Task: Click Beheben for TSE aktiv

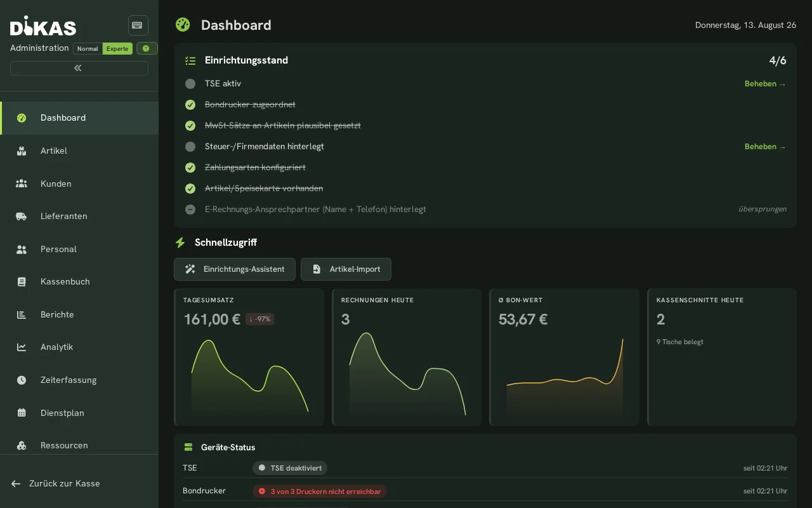Action: (x=765, y=84)
